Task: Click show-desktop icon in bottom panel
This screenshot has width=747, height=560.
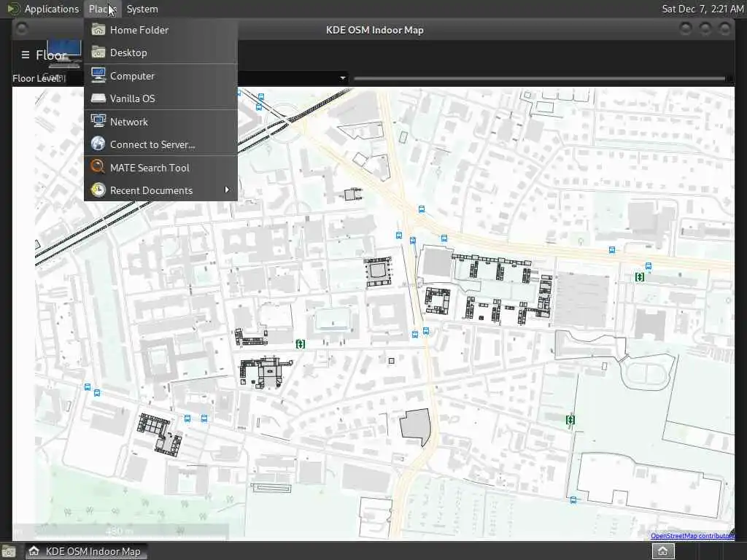Action: [9, 551]
